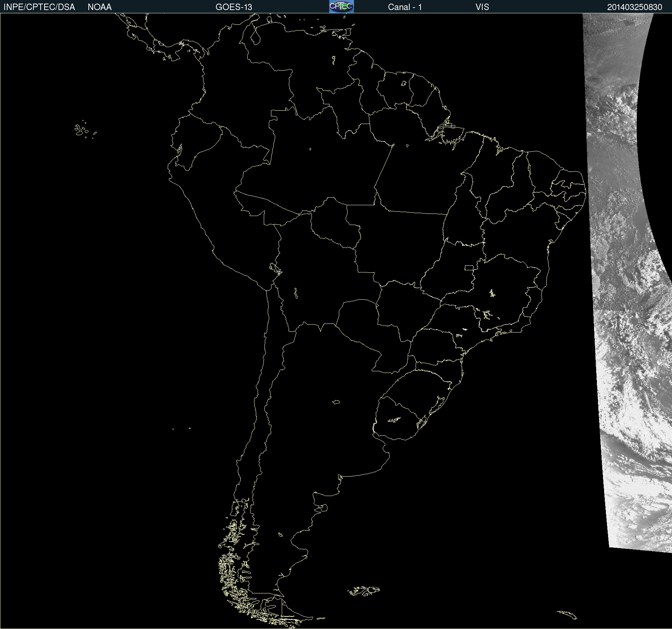Click the VIS channel label

[x=482, y=7]
